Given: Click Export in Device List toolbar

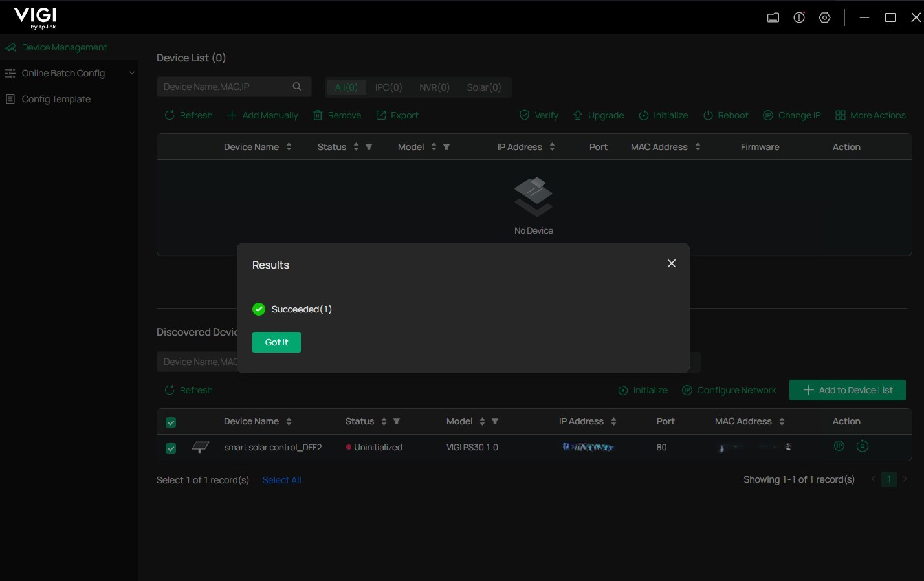Looking at the screenshot, I should [x=397, y=115].
